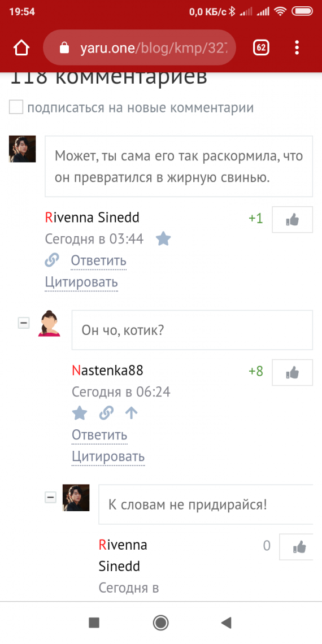Open the tab switcher showing 62
Viewport: 322px width, 644px height.
[x=261, y=48]
